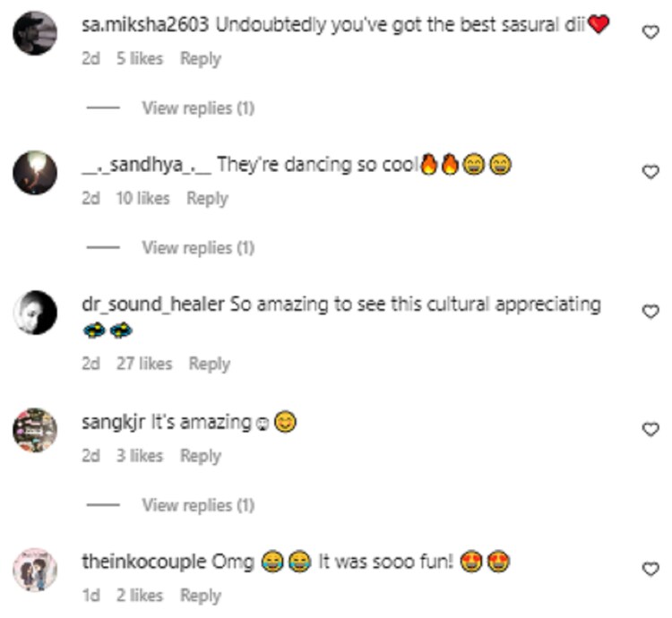
Task: Reply to sa.miksha2603's comment
Action: point(200,59)
